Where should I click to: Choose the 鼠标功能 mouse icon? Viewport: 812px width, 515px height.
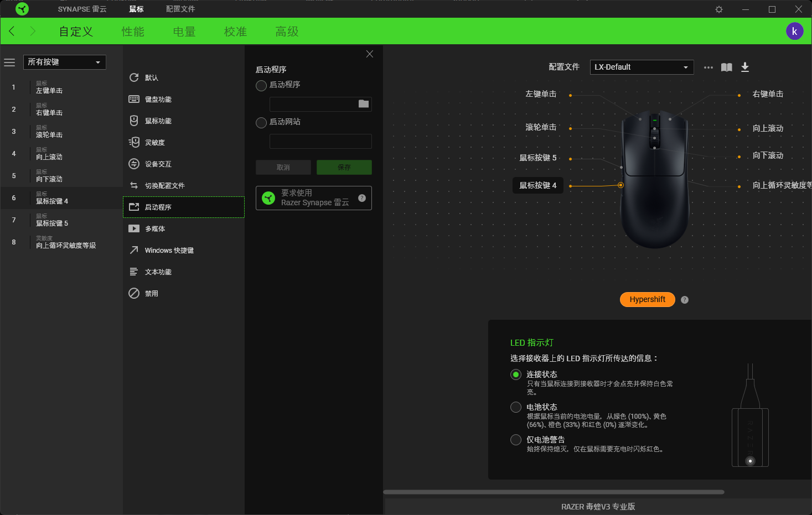click(134, 121)
